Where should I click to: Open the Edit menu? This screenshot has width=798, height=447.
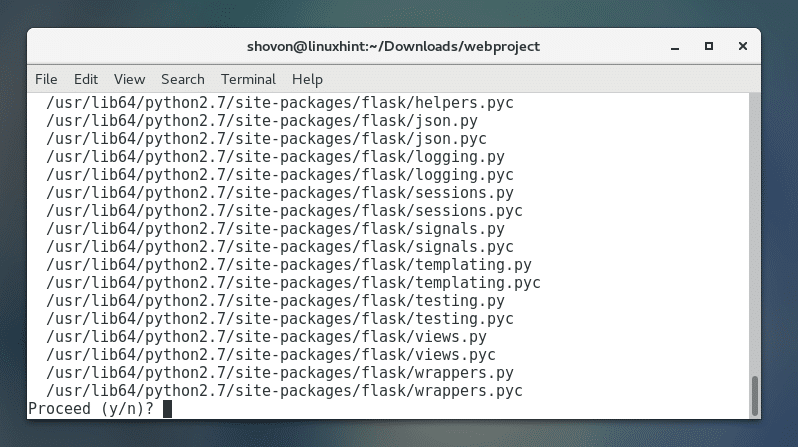(x=86, y=79)
